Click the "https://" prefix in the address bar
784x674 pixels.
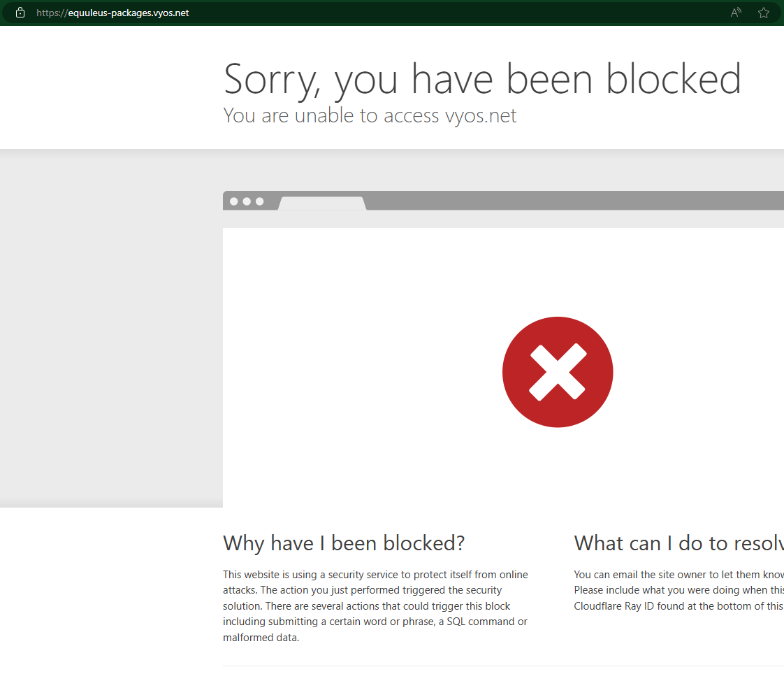coord(52,13)
